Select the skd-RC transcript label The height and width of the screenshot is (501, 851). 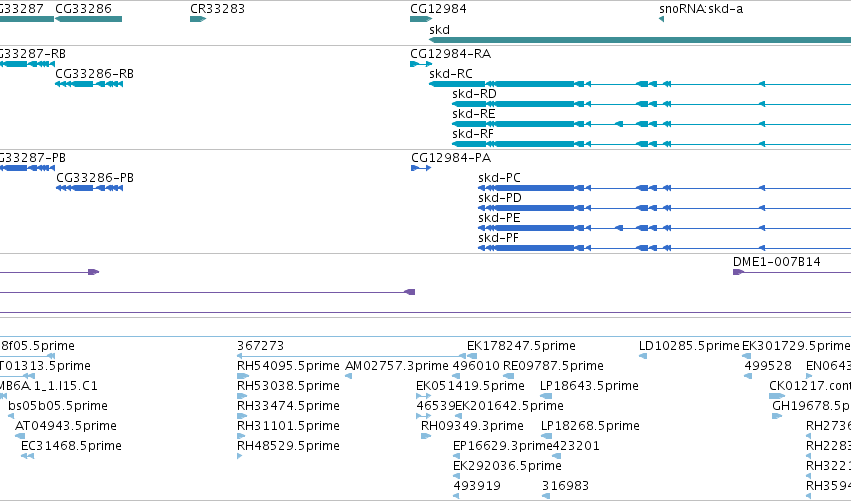click(x=450, y=73)
